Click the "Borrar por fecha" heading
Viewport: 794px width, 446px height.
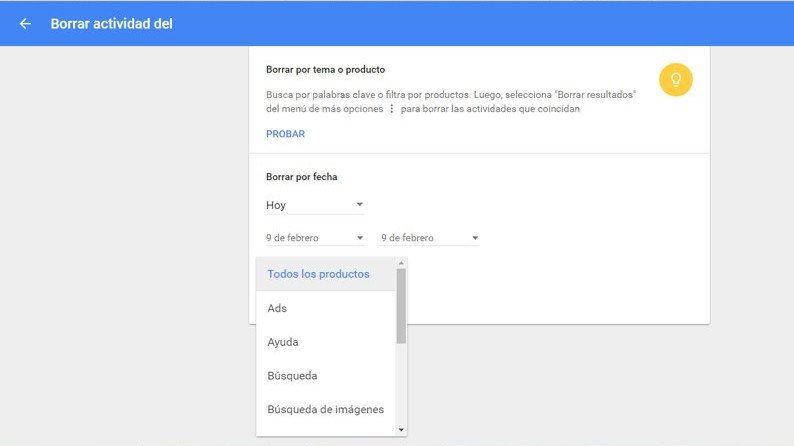pos(301,177)
